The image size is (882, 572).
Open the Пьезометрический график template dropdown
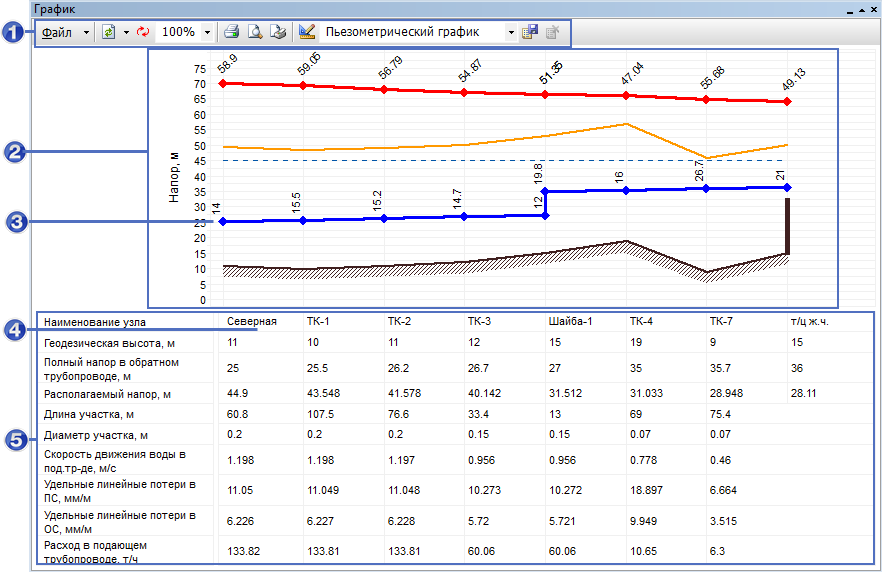511,32
